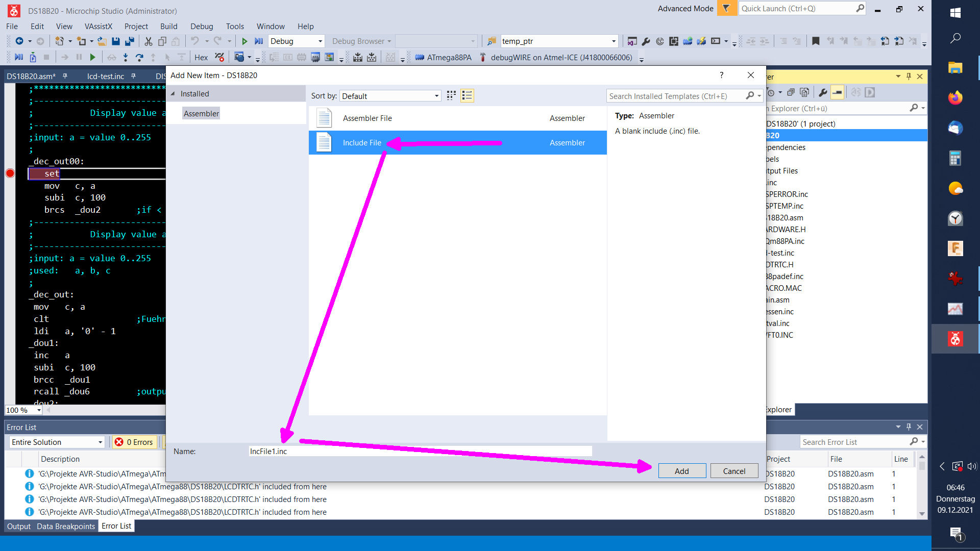This screenshot has width=980, height=551.
Task: Open the VAssistX menu
Action: pyautogui.click(x=99, y=27)
